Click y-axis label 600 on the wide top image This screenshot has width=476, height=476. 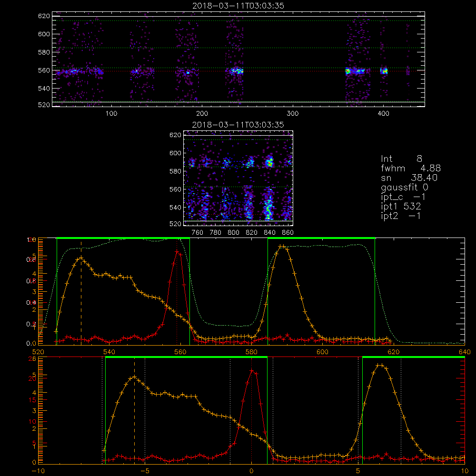(44, 34)
